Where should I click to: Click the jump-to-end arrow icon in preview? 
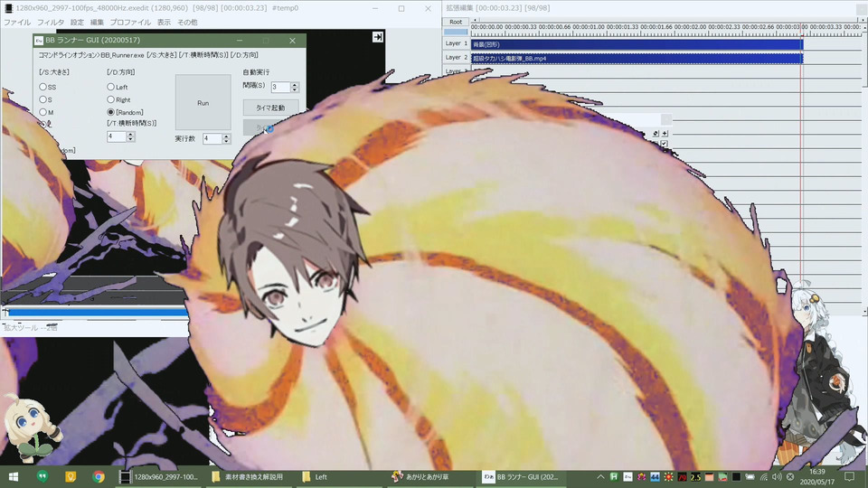[x=378, y=36]
